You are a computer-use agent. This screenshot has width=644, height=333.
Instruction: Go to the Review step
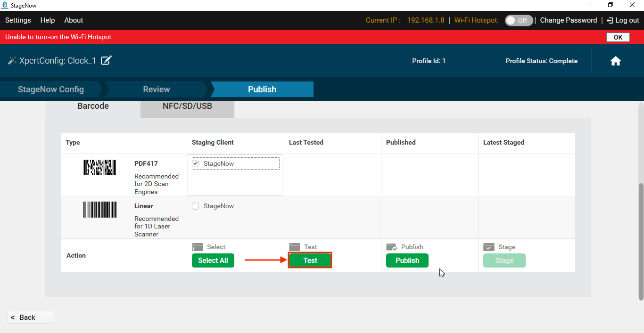pyautogui.click(x=157, y=89)
